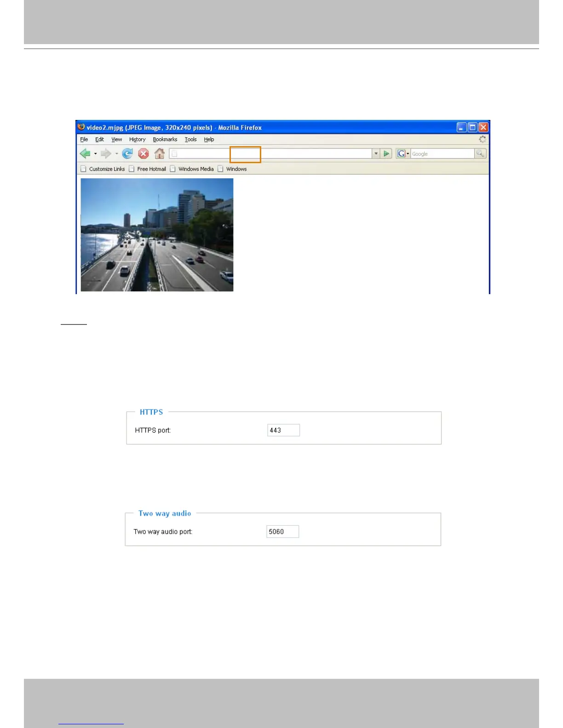Expand the address bar URL history dropdown

(x=376, y=154)
